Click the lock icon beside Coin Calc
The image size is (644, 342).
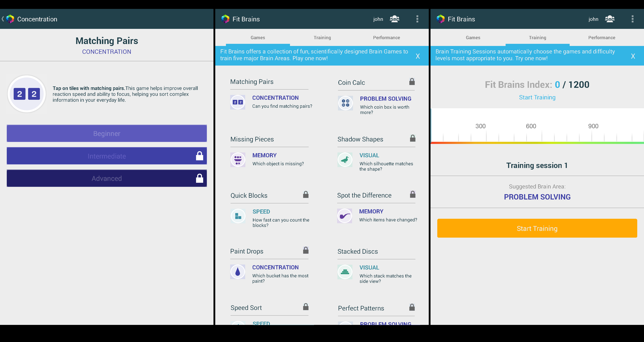[x=412, y=81]
